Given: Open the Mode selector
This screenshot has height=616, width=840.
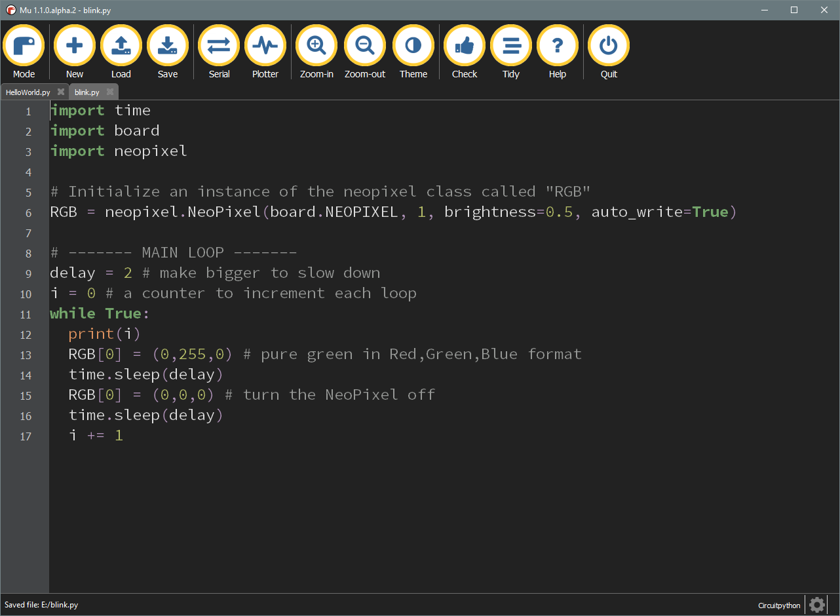Looking at the screenshot, I should coord(24,52).
